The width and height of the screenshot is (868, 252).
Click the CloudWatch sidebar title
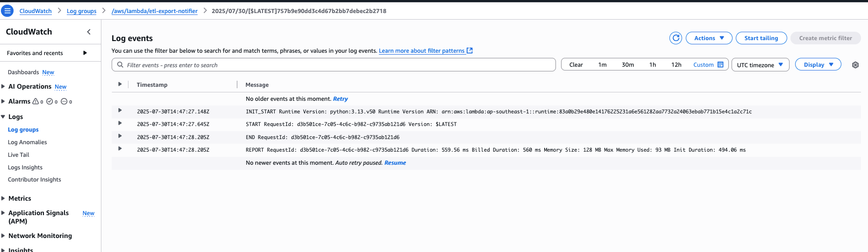pos(29,32)
